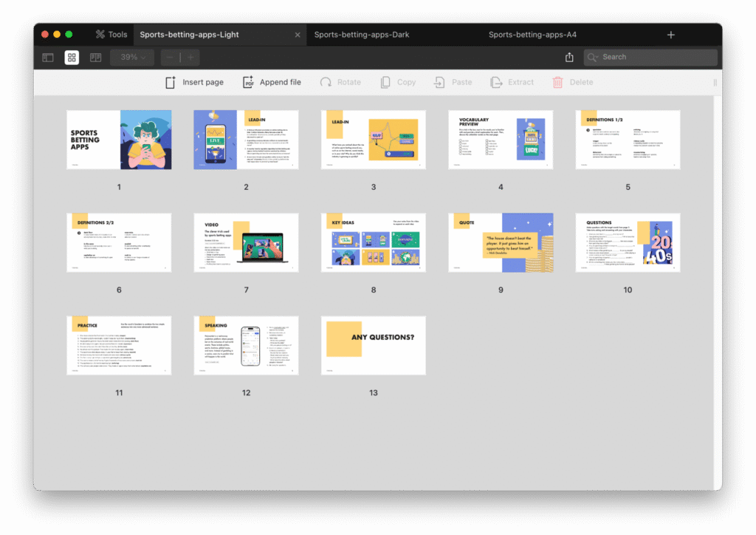Zoom out with the minus button
Screen dimensions: 756x535
[170, 58]
